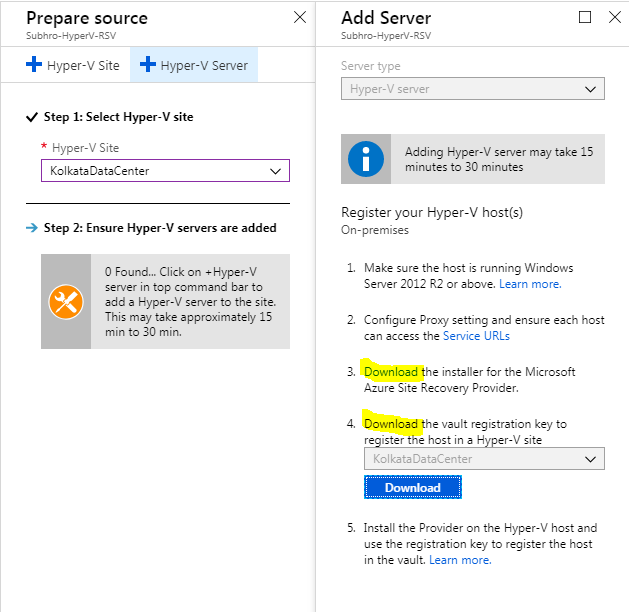This screenshot has width=629, height=612.
Task: Click Download link for the Site Recovery Provider installer
Action: tap(391, 372)
